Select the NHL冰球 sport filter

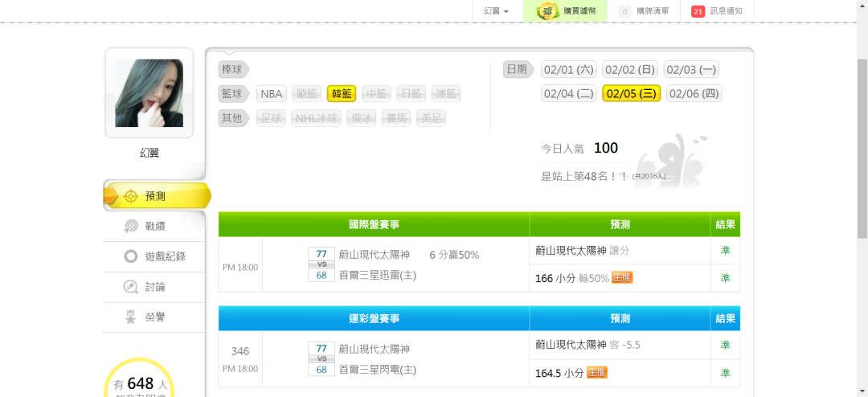(316, 118)
